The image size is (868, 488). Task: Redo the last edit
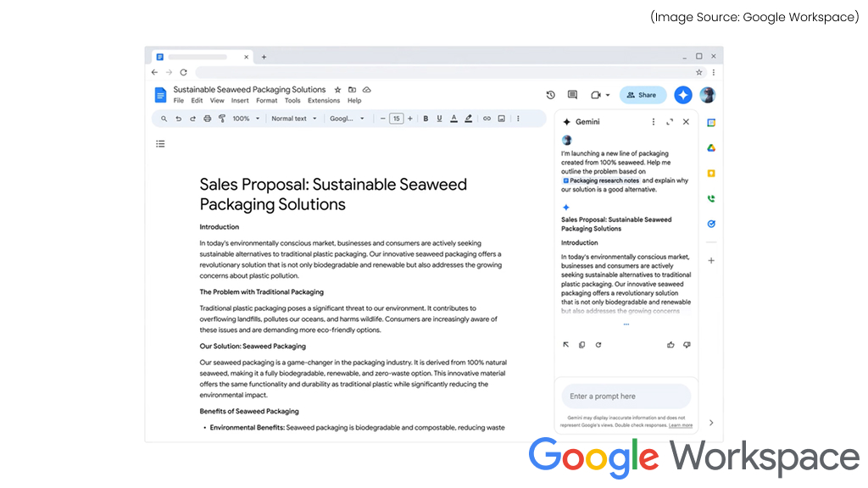click(x=192, y=119)
